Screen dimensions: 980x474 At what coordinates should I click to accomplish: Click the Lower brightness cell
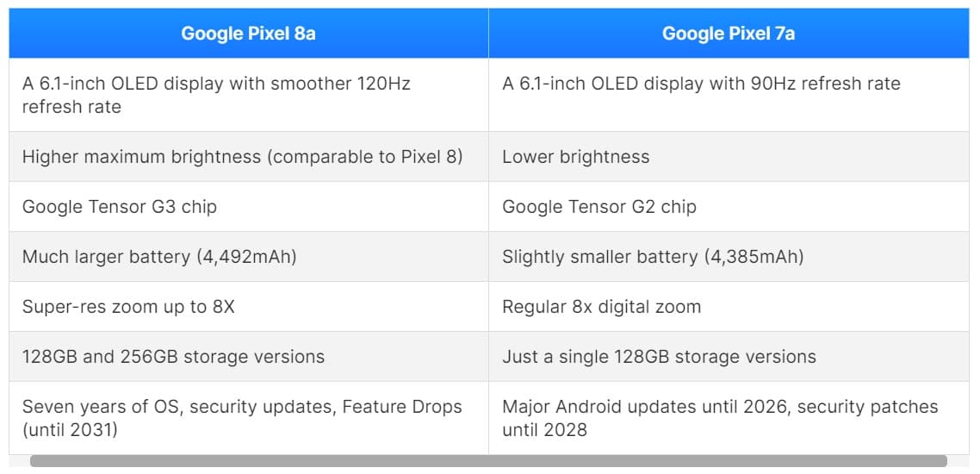pyautogui.click(x=575, y=157)
